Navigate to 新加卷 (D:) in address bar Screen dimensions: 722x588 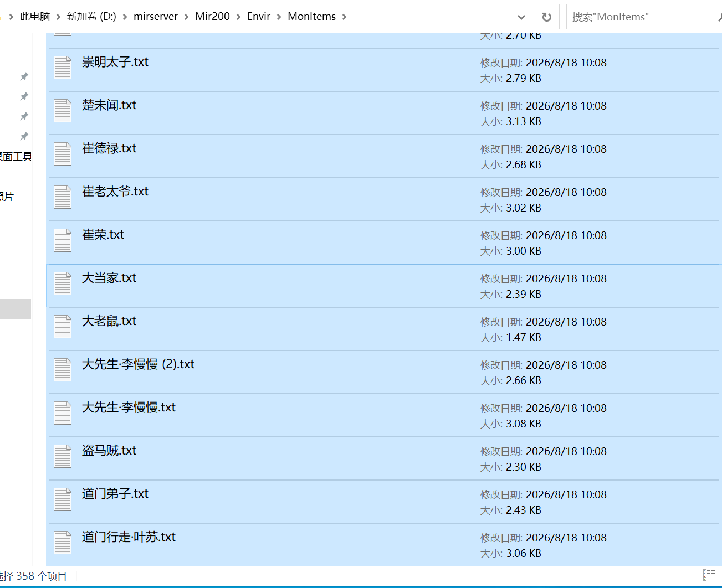click(91, 17)
